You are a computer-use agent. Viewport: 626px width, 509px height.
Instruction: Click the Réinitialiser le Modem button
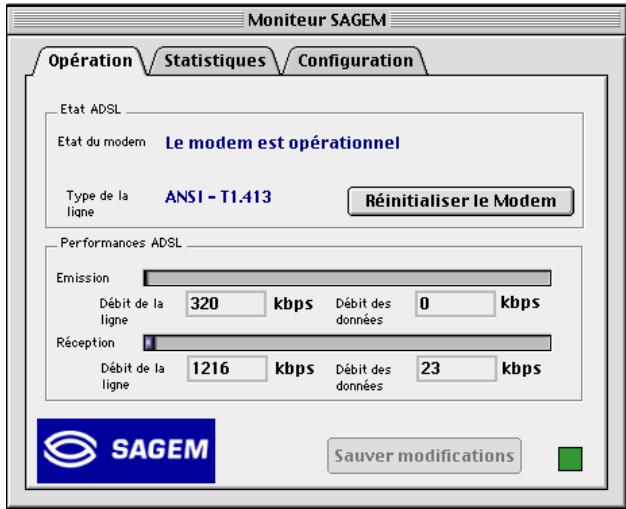click(461, 201)
